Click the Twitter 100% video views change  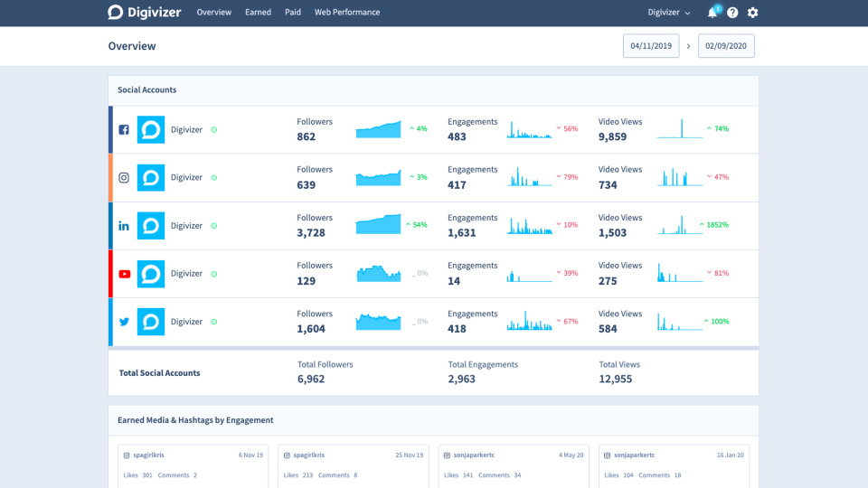pos(716,322)
